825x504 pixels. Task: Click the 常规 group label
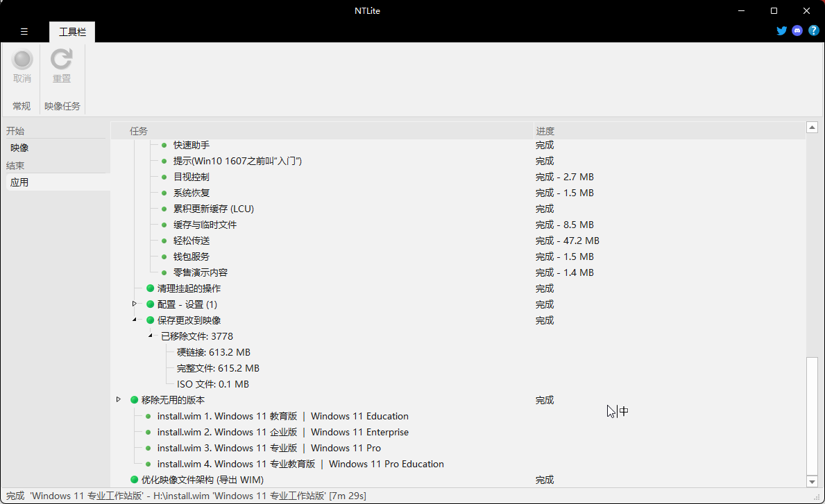click(22, 106)
